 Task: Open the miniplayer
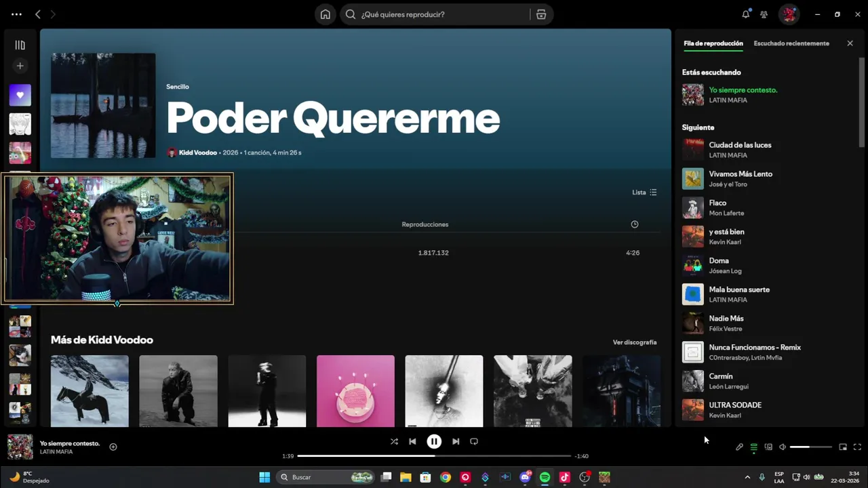(843, 447)
